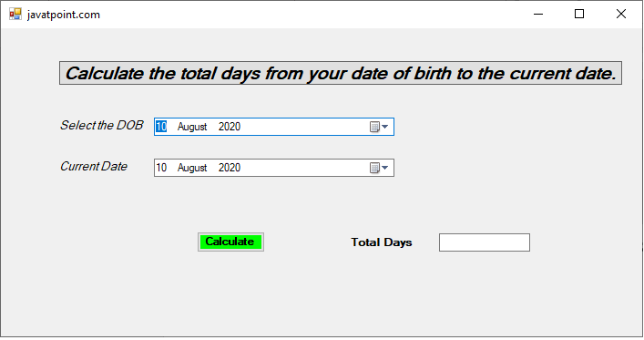The height and width of the screenshot is (340, 644).
Task: Click the Current Date label
Action: point(94,166)
